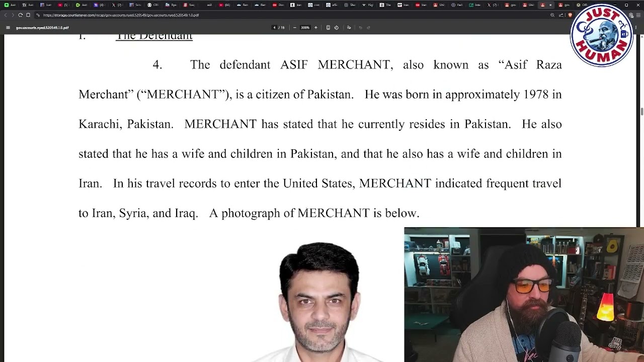Switch to the 'Scre' browser tab

pyautogui.click(x=135, y=5)
